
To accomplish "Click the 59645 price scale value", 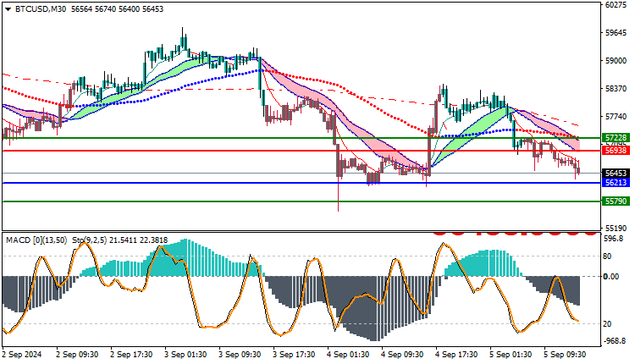I will [616, 33].
